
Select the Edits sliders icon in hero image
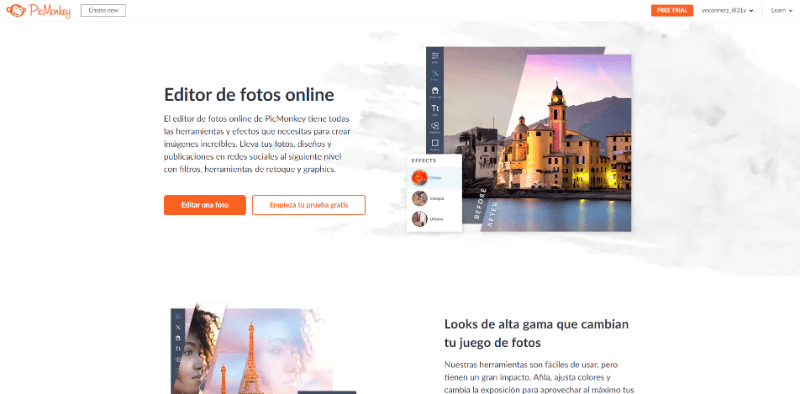435,57
